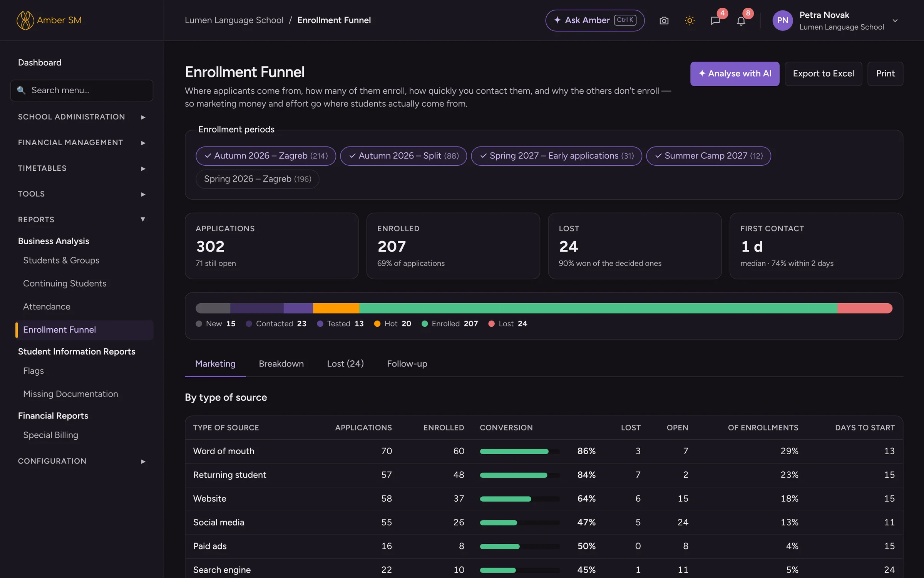Click Lumen Language School breadcrumb link
This screenshot has height=578, width=924.
234,20
